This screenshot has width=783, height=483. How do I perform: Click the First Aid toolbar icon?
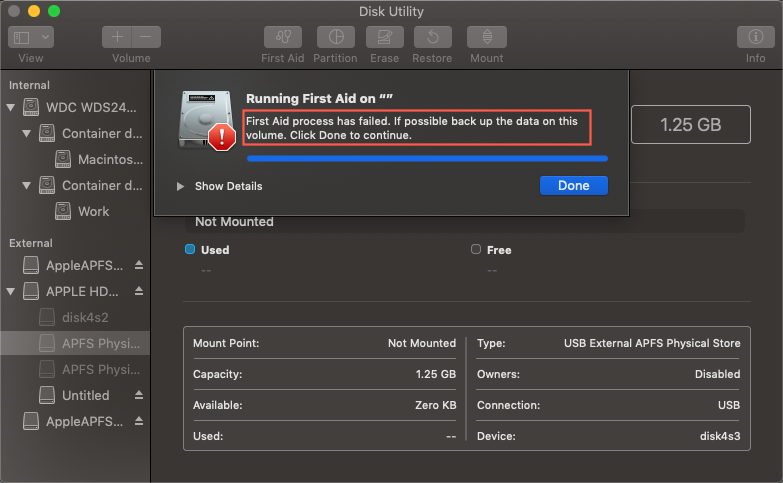point(282,38)
